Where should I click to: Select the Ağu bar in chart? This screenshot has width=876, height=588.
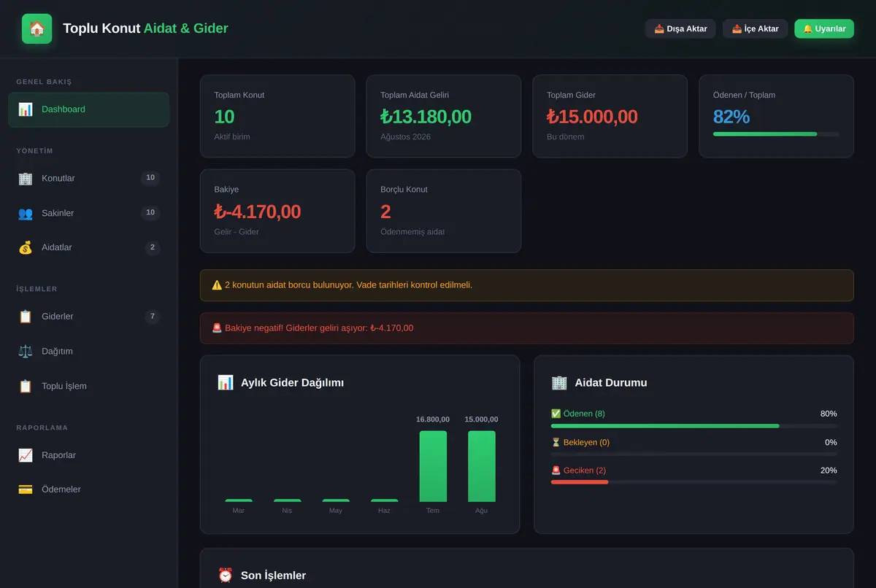(482, 466)
